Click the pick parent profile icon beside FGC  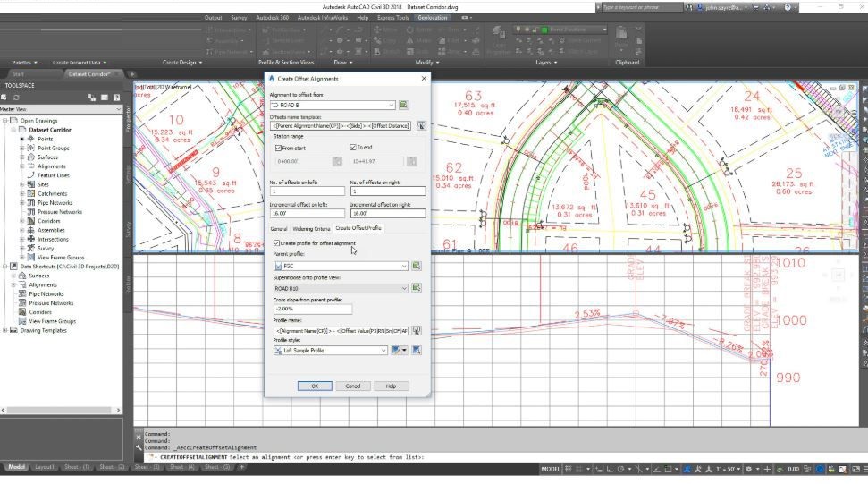[417, 266]
